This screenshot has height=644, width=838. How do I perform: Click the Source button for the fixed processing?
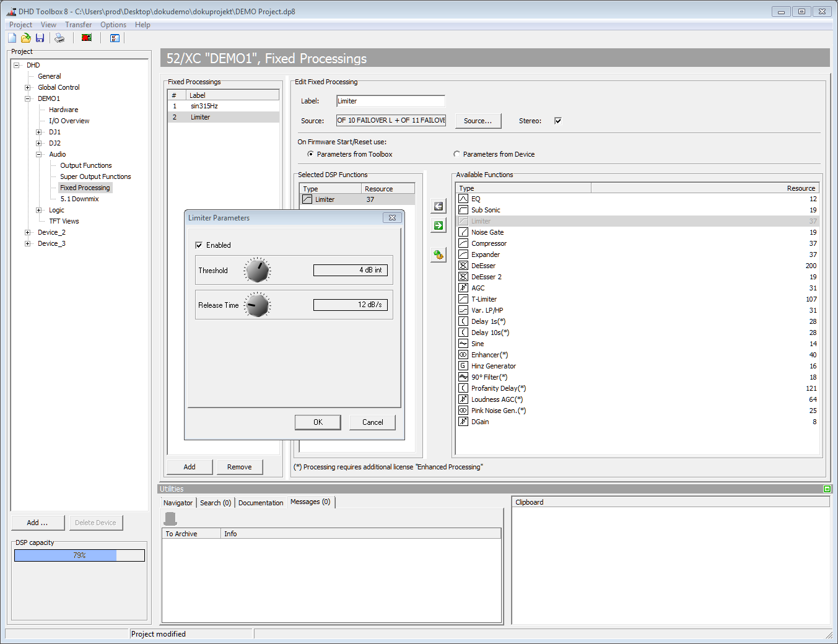click(478, 121)
